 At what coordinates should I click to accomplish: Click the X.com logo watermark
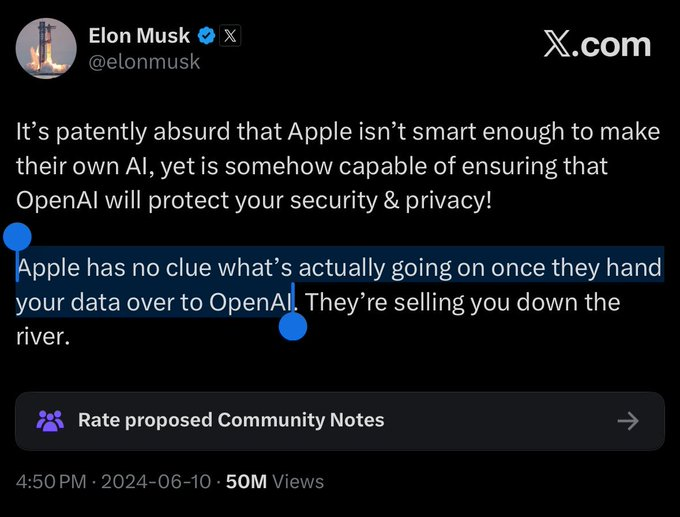click(x=597, y=45)
